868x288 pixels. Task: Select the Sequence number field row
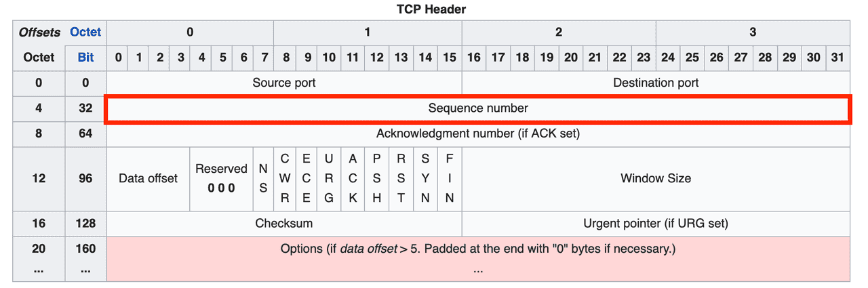coord(477,108)
